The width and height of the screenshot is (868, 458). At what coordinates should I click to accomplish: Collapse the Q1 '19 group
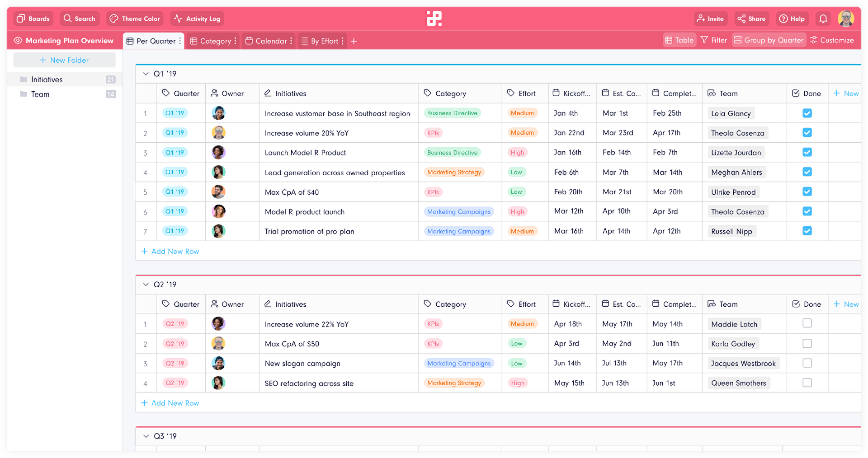tap(146, 74)
